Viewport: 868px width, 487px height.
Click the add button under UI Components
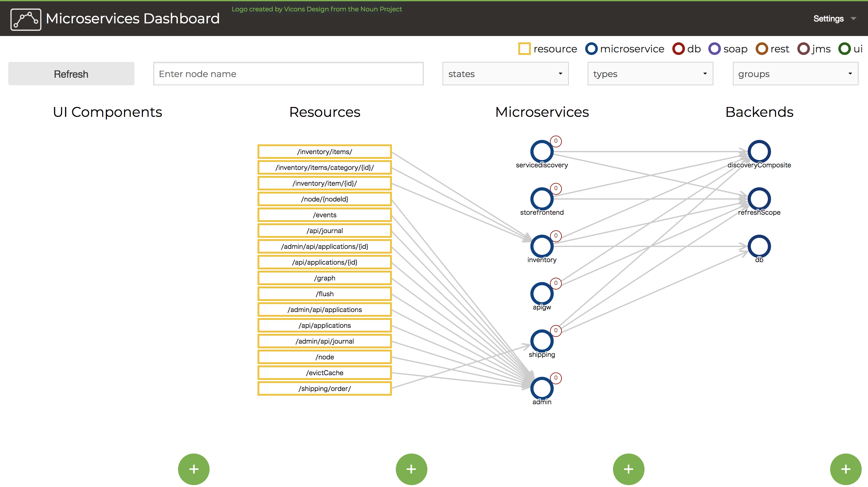point(193,469)
